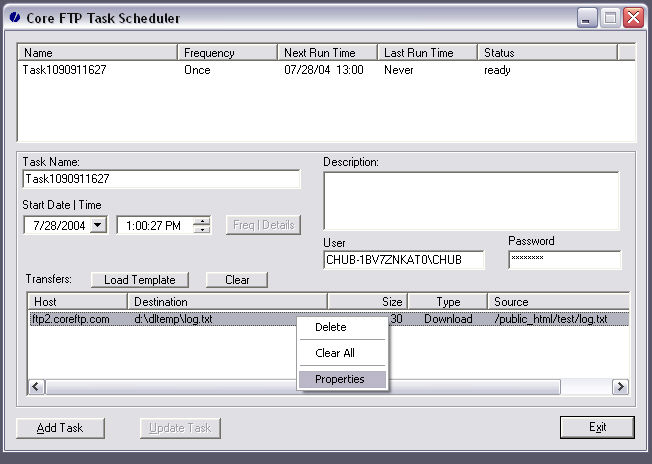Decrease time with the down spinner arrow
Screen dimensions: 652x464
pos(202,230)
